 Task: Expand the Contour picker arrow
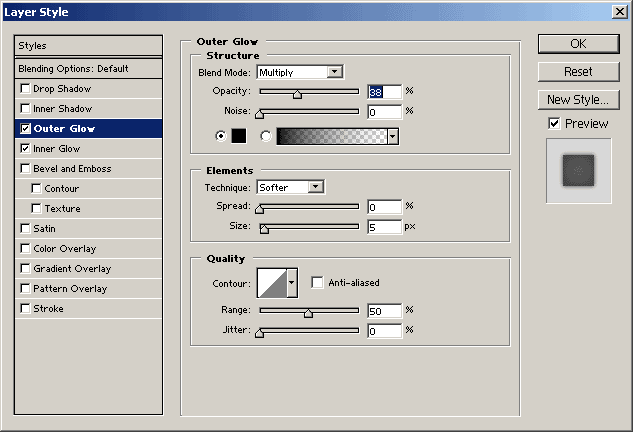[x=292, y=283]
